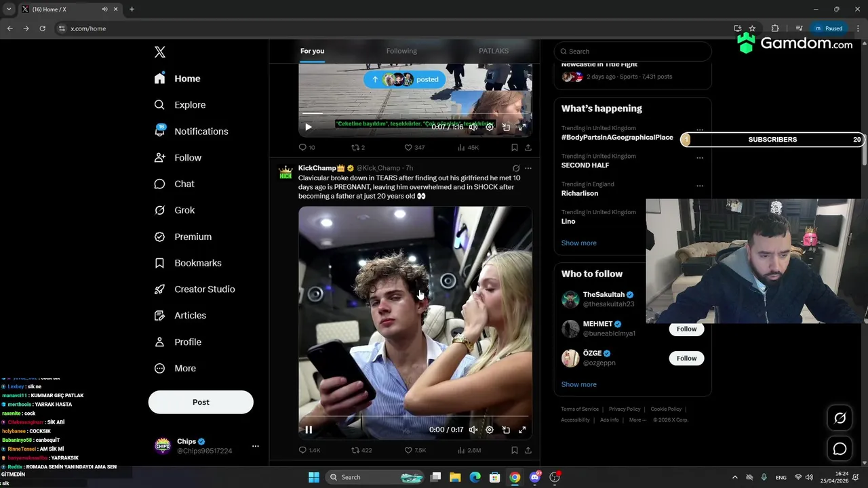This screenshot has height=488, width=868.
Task: Open options for Richarlison trend
Action: [x=700, y=185]
